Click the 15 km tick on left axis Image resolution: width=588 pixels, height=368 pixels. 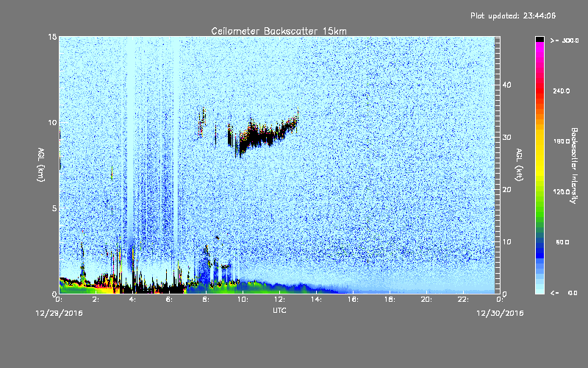52,37
